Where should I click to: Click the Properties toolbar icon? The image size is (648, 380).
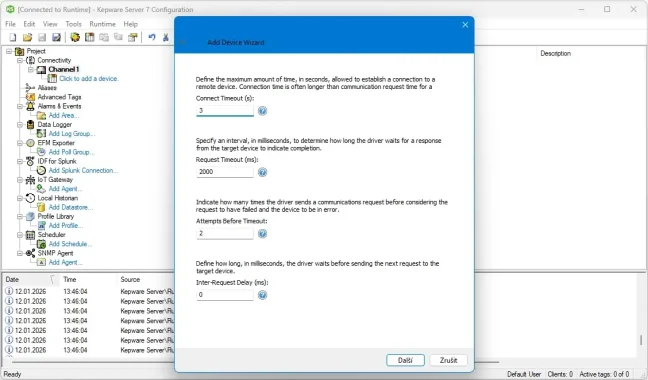tap(133, 38)
